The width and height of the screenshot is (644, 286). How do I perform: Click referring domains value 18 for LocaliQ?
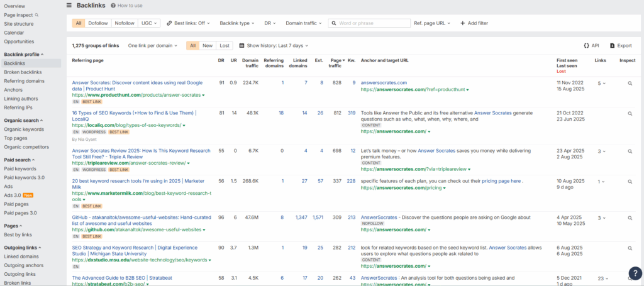point(281,113)
